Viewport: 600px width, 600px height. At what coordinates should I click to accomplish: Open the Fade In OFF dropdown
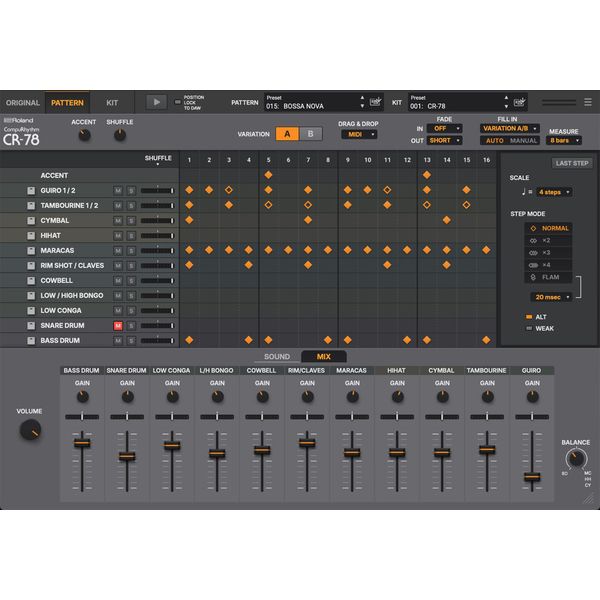pos(444,129)
